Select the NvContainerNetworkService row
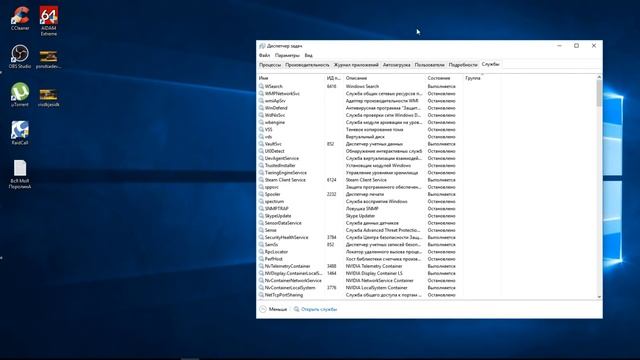The height and width of the screenshot is (360, 640). 427,281
